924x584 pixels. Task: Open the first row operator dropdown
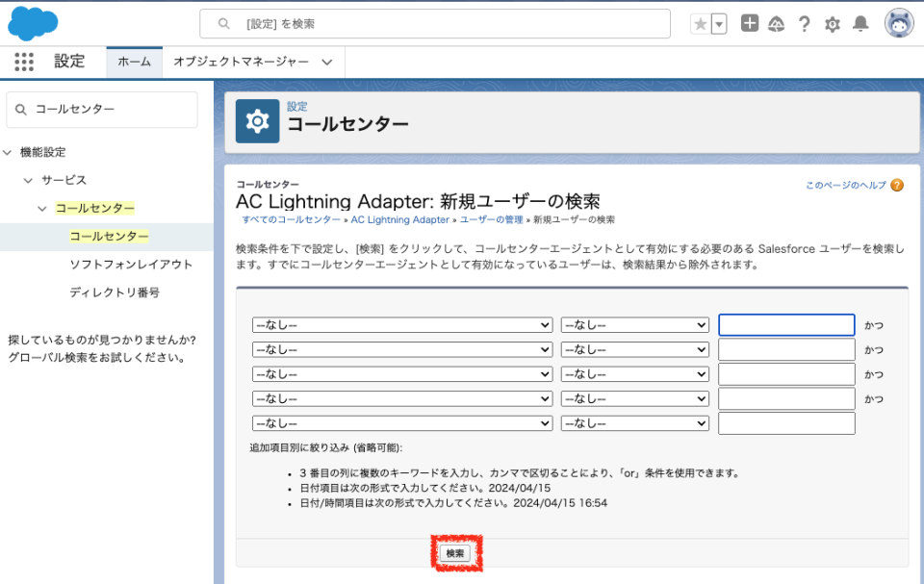click(634, 325)
